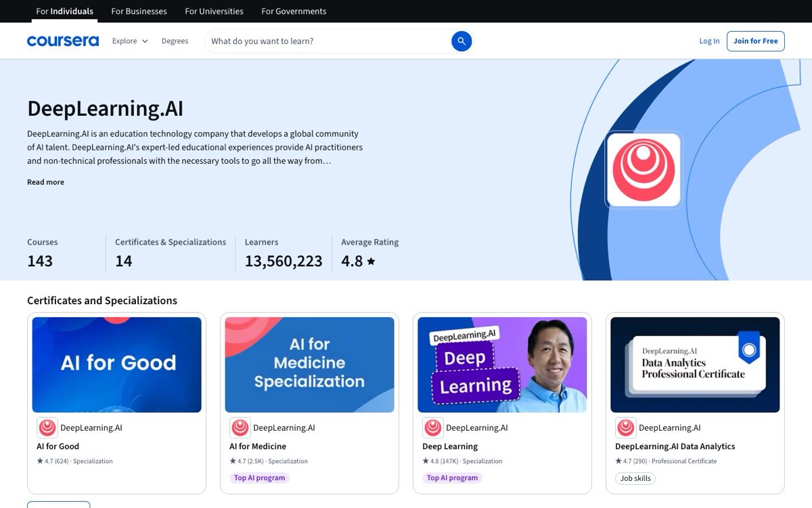Click the Coursera logo
The height and width of the screenshot is (508, 812).
coord(63,41)
